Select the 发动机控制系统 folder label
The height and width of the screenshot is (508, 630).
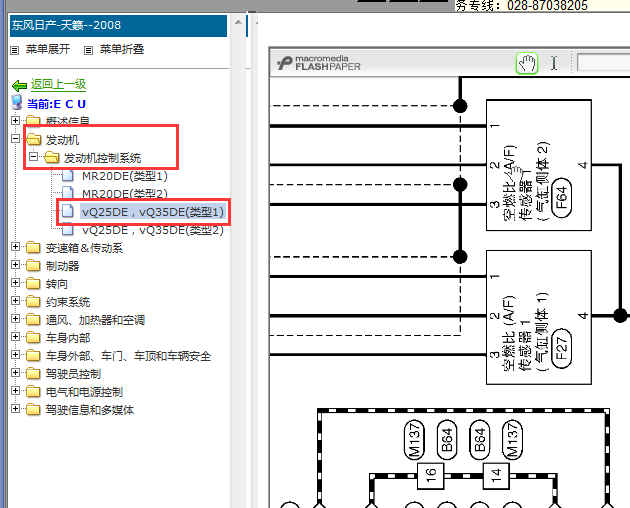(x=102, y=158)
